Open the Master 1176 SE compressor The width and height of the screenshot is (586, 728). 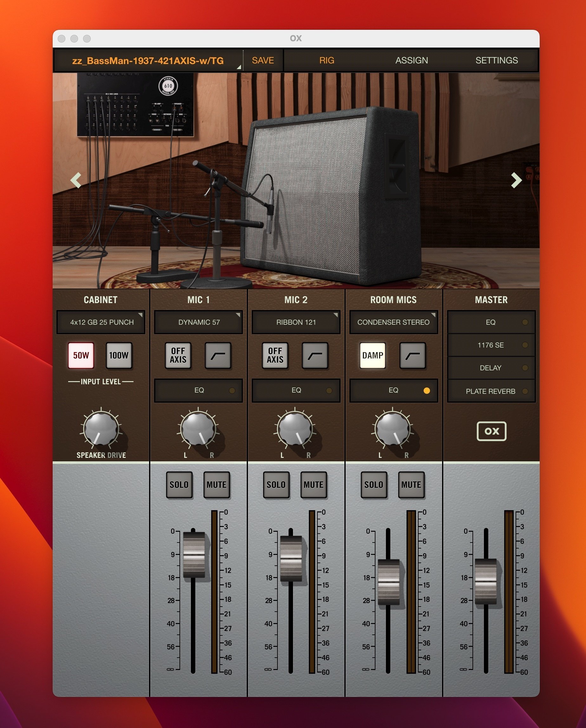(491, 345)
